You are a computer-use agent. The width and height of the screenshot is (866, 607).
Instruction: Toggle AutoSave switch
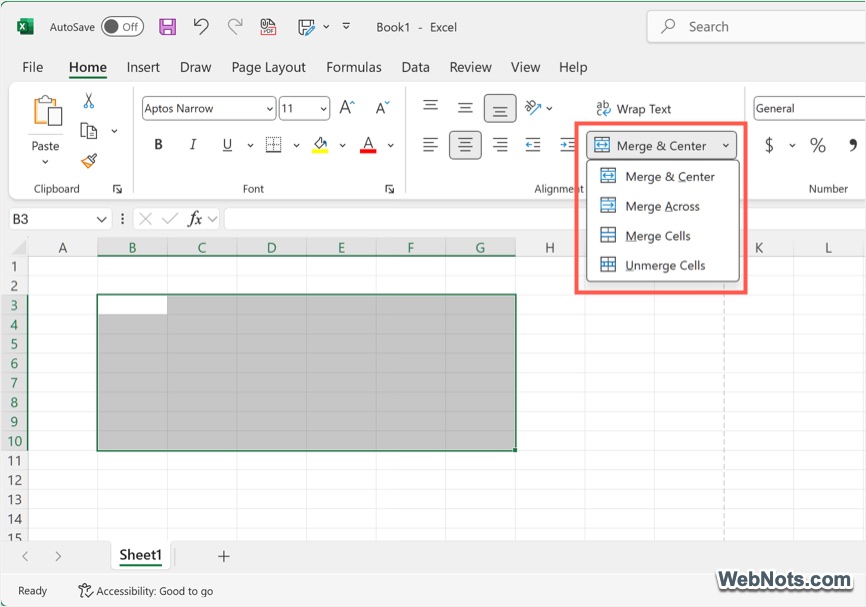pyautogui.click(x=122, y=27)
